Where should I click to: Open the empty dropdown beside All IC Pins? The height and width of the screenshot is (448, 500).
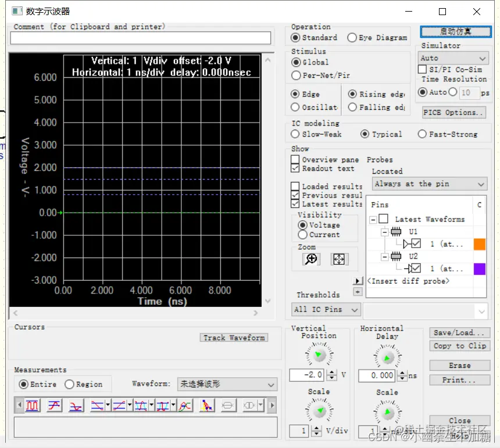(426, 311)
